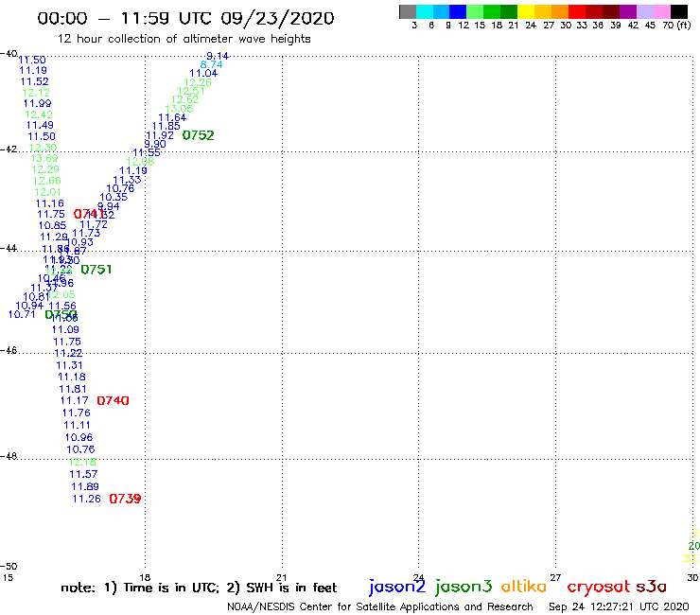
Task: Select the purple legend swatch
Action: (628, 11)
